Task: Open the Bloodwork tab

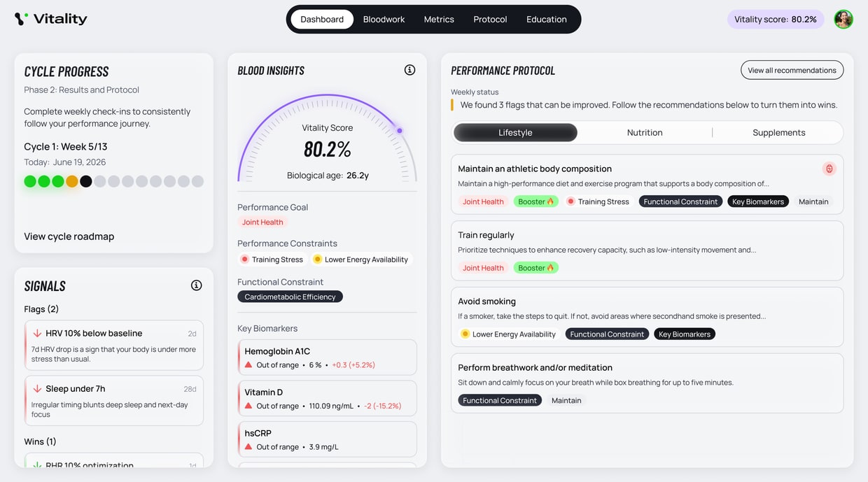Action: click(384, 19)
